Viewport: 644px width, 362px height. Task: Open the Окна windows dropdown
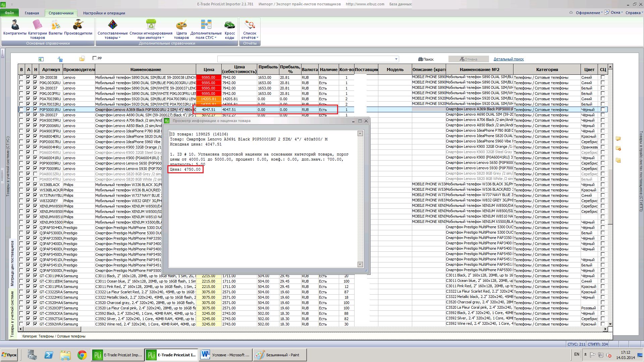tap(613, 13)
